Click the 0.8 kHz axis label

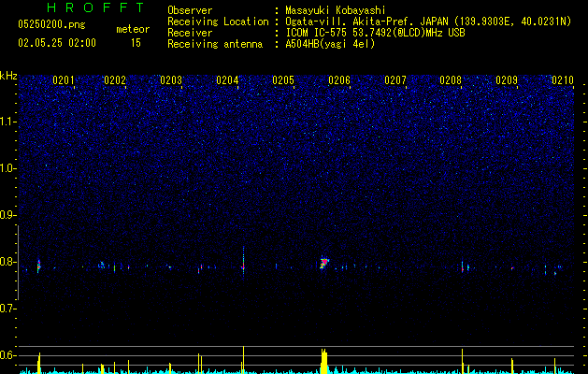tap(7, 262)
